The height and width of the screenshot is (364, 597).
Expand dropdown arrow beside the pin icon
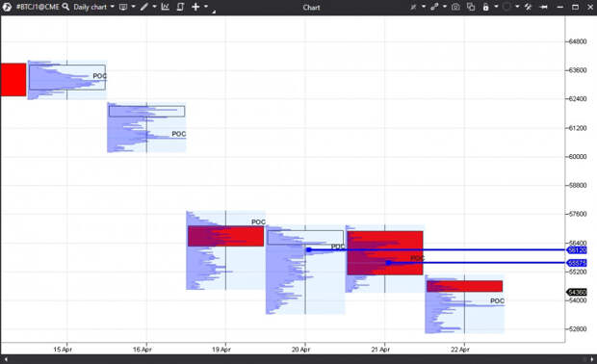(x=424, y=7)
